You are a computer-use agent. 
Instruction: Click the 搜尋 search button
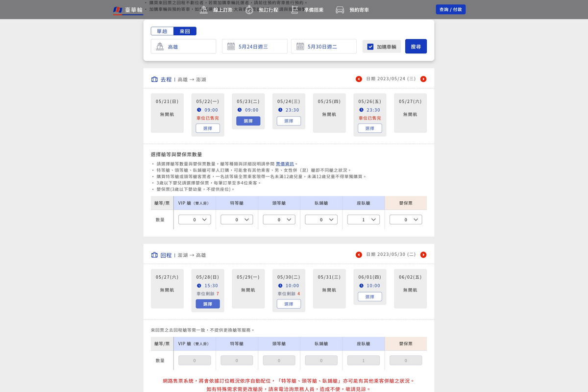click(416, 47)
